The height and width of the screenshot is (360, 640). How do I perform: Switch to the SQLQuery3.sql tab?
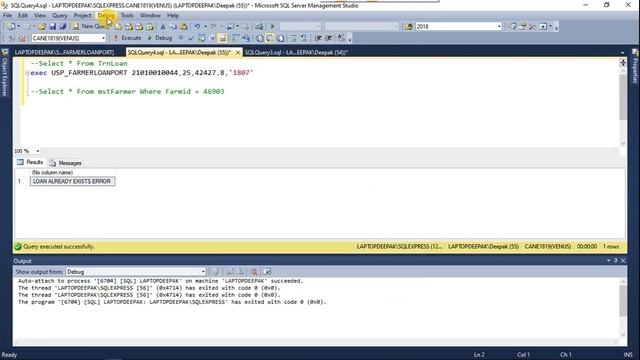[x=296, y=53]
